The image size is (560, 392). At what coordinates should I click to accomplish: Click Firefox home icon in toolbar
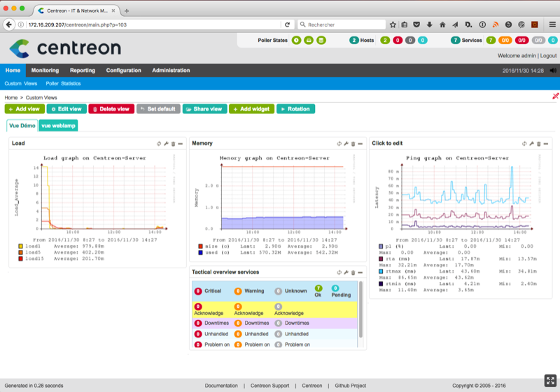[x=442, y=24]
